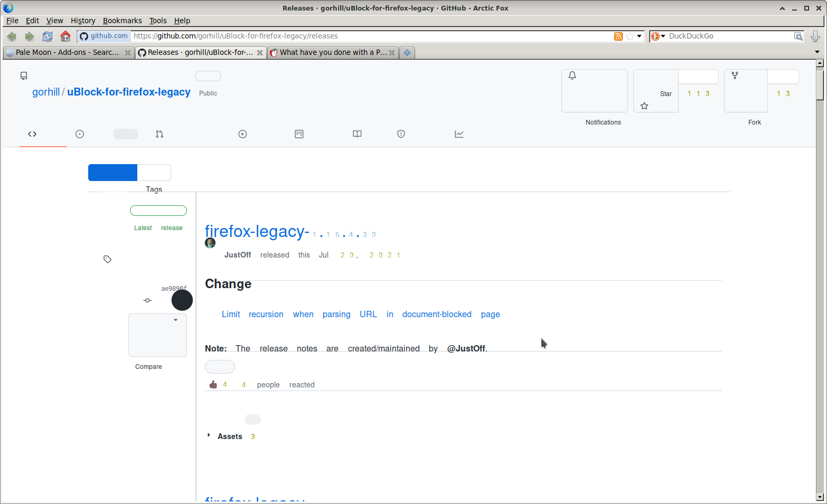Open the History menu
The width and height of the screenshot is (827, 504).
click(83, 21)
